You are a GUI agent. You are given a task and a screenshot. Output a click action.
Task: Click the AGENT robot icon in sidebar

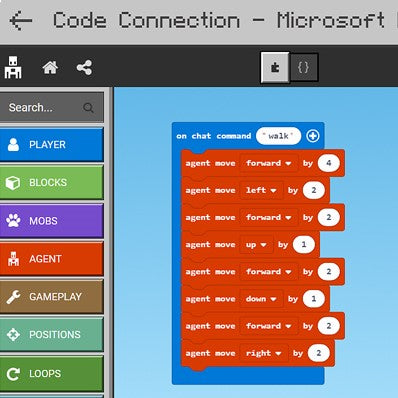pyautogui.click(x=13, y=259)
